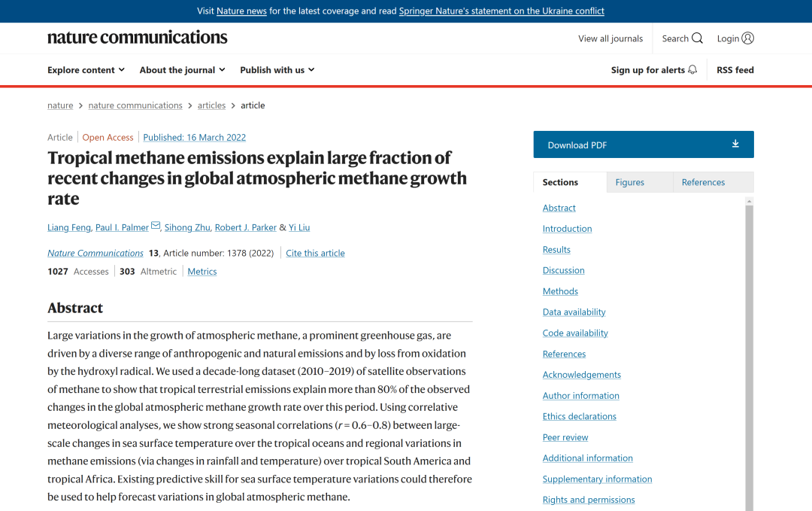Expand the About the journal menu
812x511 pixels.
pyautogui.click(x=182, y=70)
